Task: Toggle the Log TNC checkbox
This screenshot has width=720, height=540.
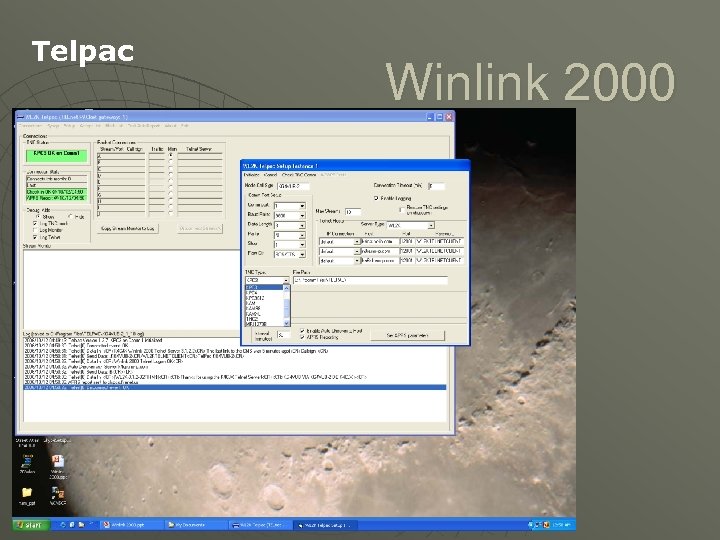Action: tap(35, 224)
